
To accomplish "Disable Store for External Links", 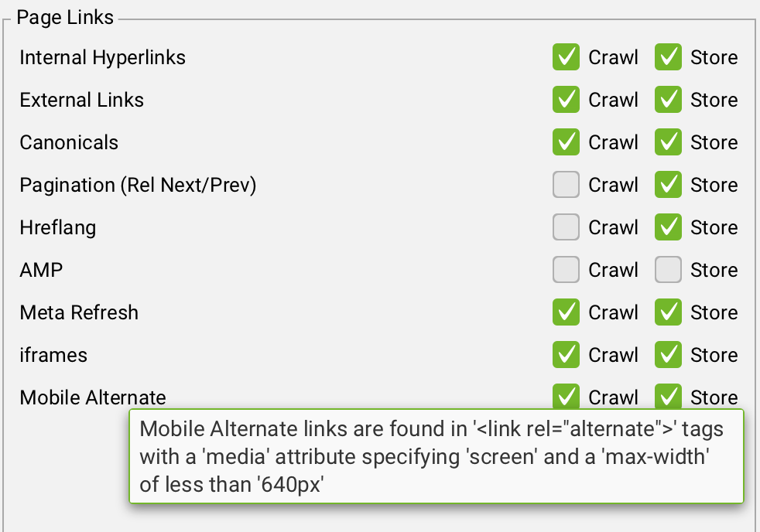I will tap(668, 100).
